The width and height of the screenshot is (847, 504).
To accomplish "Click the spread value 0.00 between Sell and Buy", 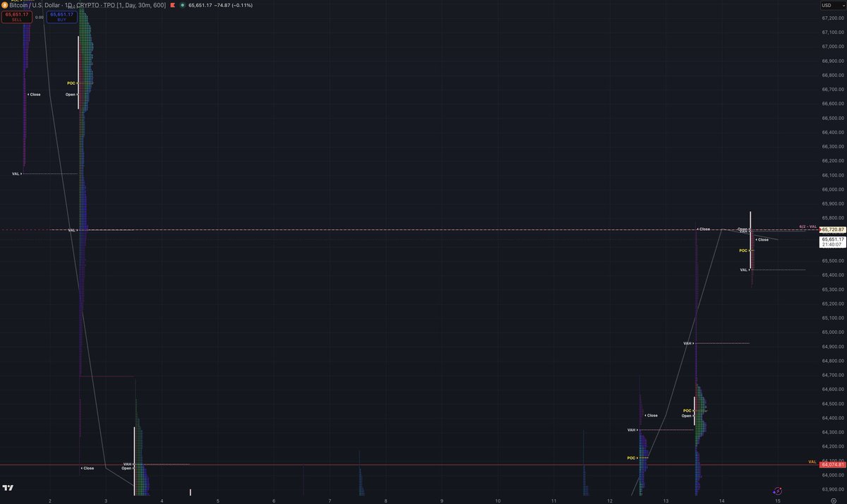I will (x=40, y=17).
